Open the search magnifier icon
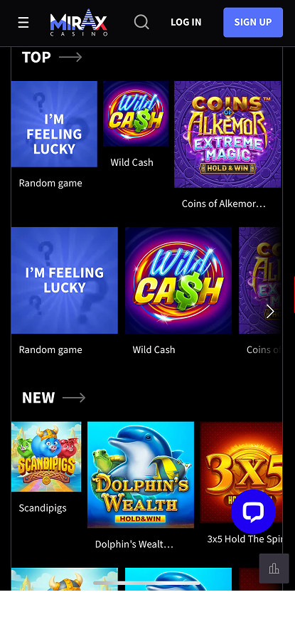Viewport: 295px width, 644px height. (141, 22)
